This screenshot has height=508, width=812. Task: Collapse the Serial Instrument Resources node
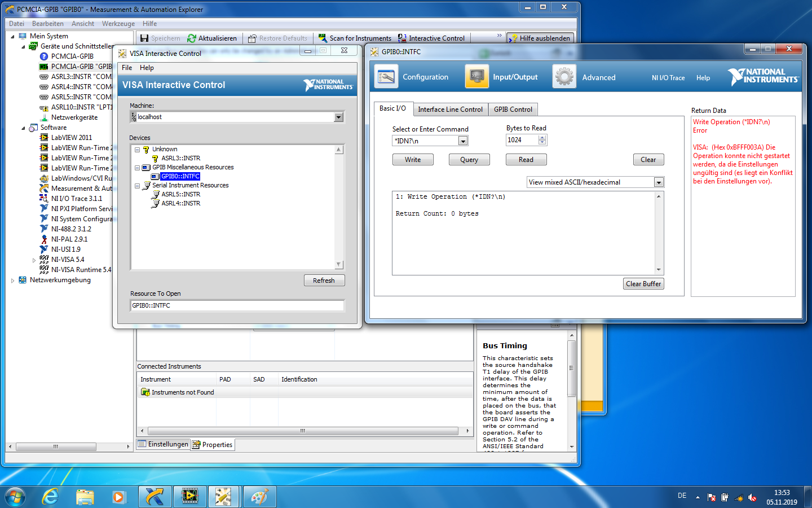(137, 186)
